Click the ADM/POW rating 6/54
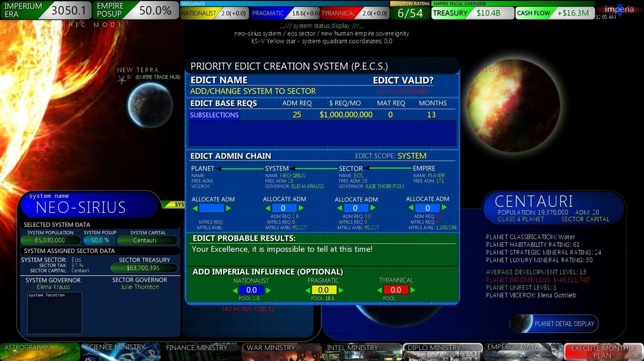This screenshot has width=644, height=361. coord(410,13)
